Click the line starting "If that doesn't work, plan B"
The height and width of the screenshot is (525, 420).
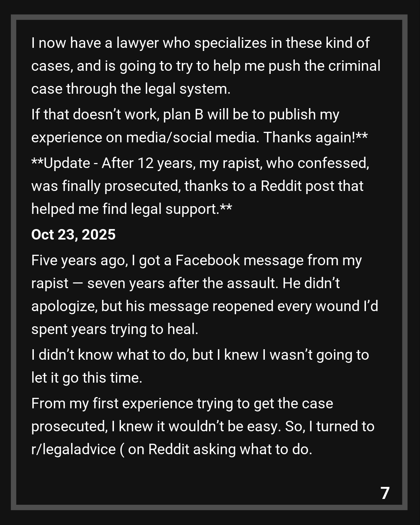pos(185,114)
